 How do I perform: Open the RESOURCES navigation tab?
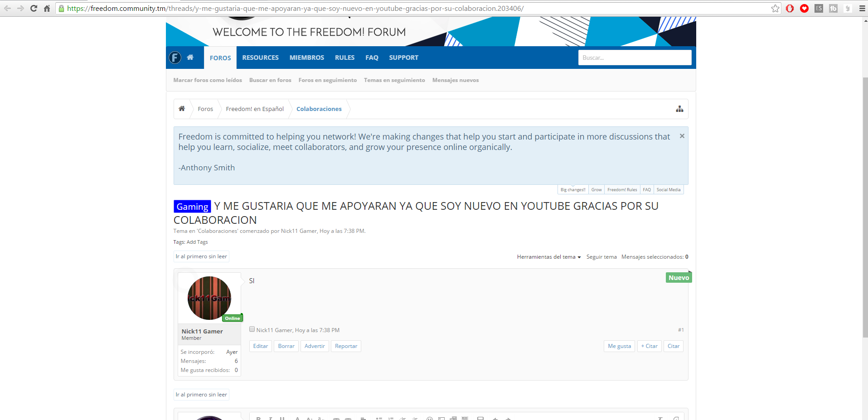pos(260,58)
